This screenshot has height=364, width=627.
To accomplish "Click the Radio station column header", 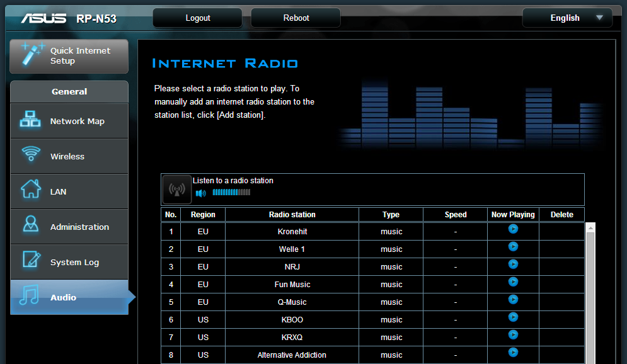I will pos(292,215).
